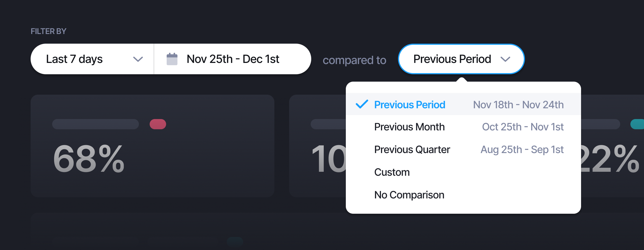Confirm Previous Period as the comparison option
This screenshot has width=644, height=250.
[x=410, y=105]
